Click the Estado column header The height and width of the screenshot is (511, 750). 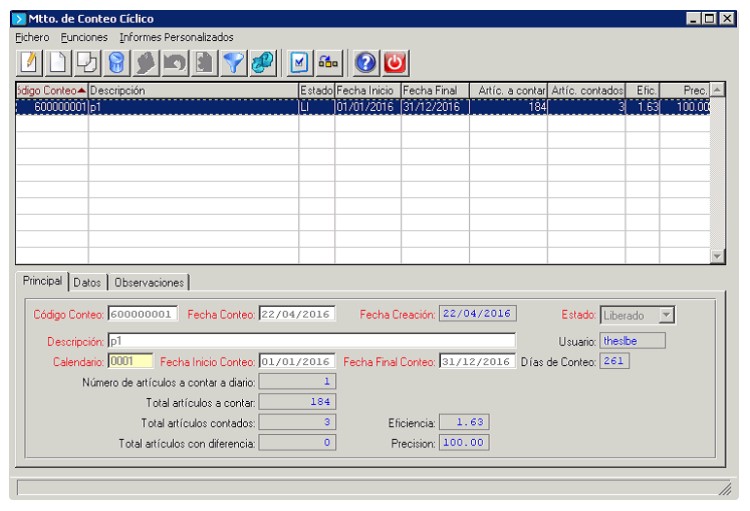(316, 90)
